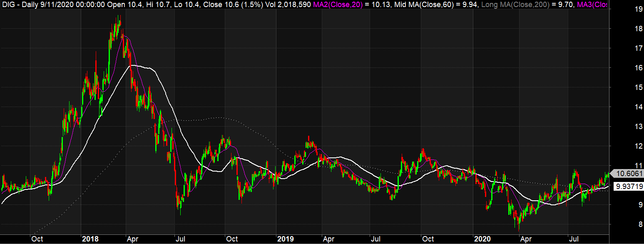Click the Apr label right after 2020
The width and height of the screenshot is (644, 244).
click(x=526, y=239)
